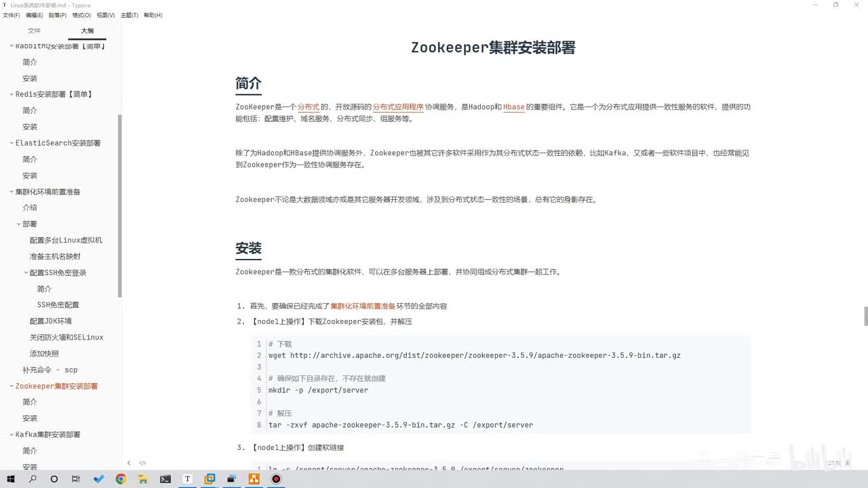Jump to 关闭防火墙和SELinux in outline
The width and height of the screenshot is (868, 488).
coord(66,338)
